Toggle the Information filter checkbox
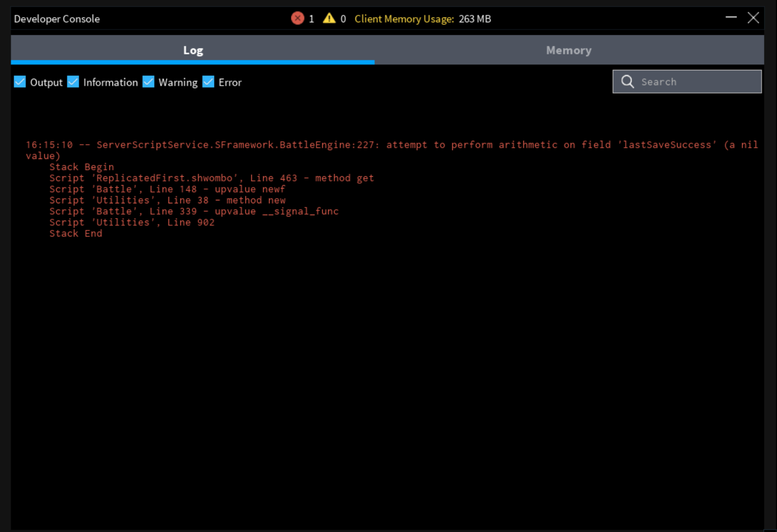Screen dimensions: 777x532 73,82
